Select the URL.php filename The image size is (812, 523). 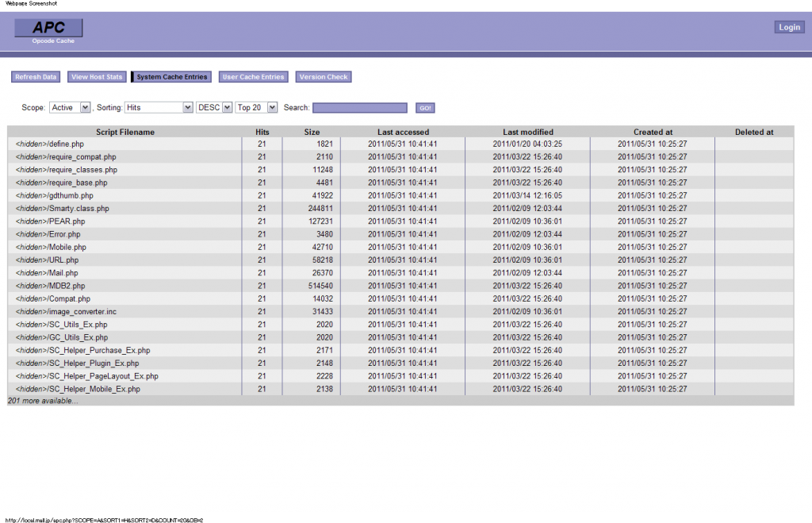[47, 260]
